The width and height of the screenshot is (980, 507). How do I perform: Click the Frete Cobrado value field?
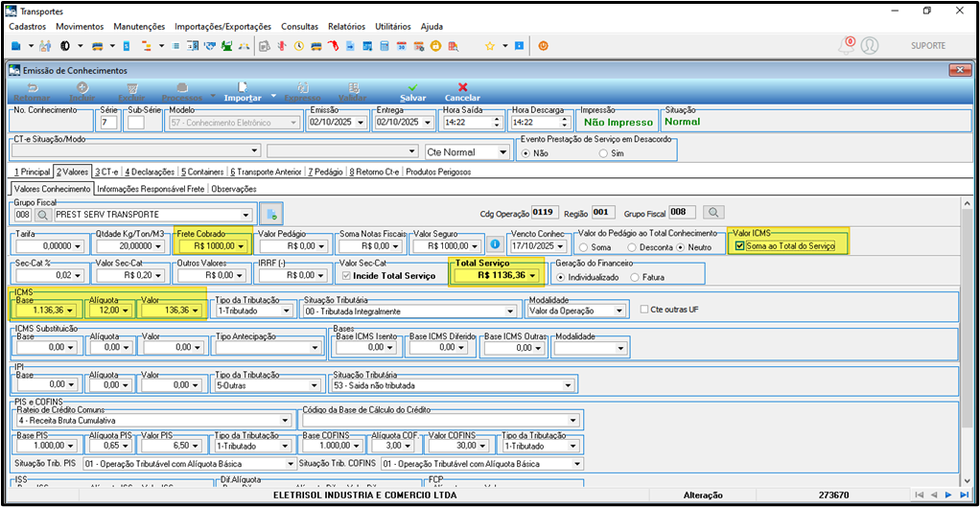[213, 246]
